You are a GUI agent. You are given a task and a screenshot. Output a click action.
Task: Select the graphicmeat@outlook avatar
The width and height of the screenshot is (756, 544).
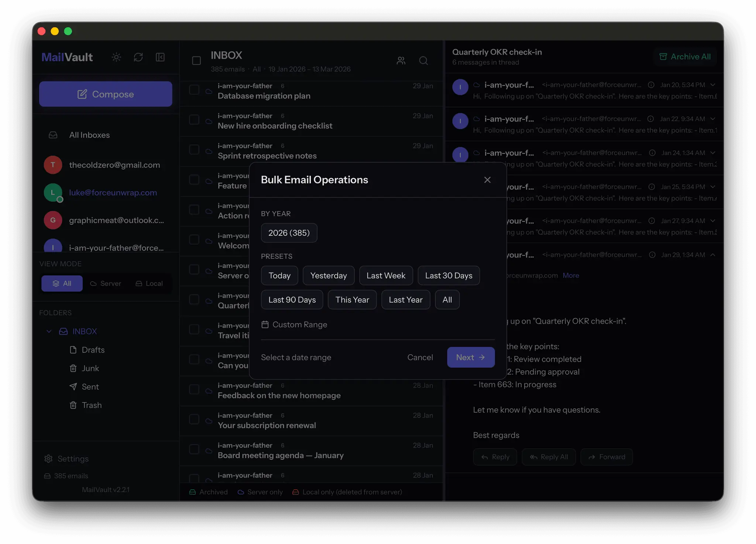click(x=53, y=220)
